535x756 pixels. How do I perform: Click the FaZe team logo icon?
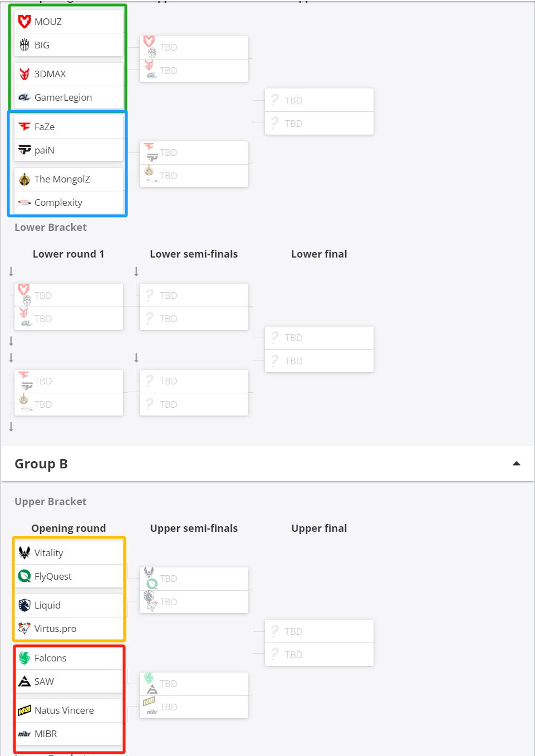pos(24,127)
